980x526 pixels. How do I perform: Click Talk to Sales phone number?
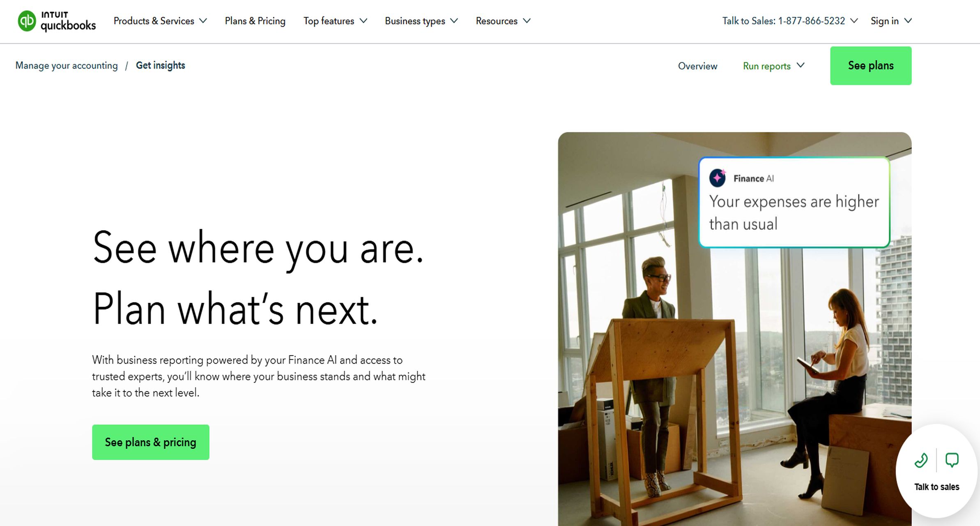pos(784,21)
